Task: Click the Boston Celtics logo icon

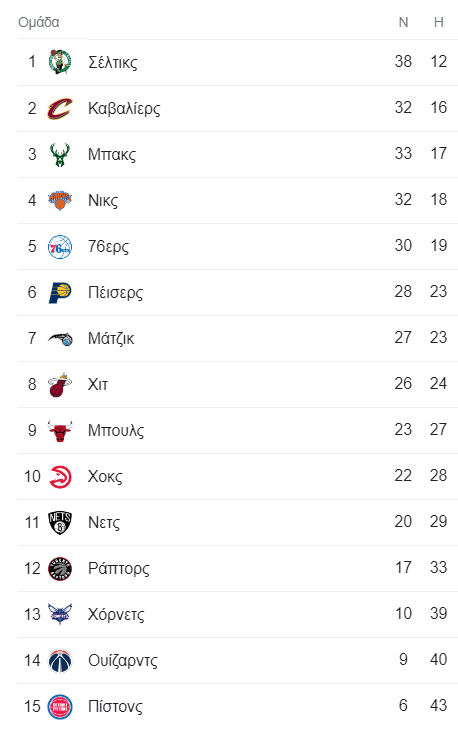Action: (x=60, y=62)
